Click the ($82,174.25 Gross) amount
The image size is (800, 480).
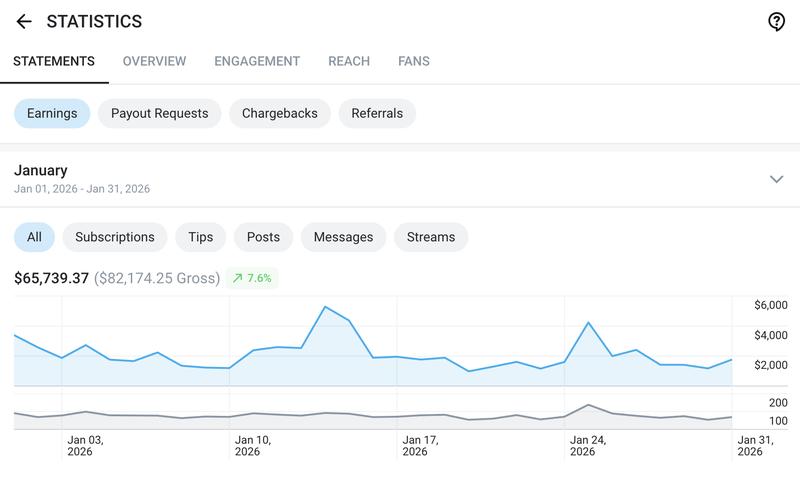pos(157,278)
